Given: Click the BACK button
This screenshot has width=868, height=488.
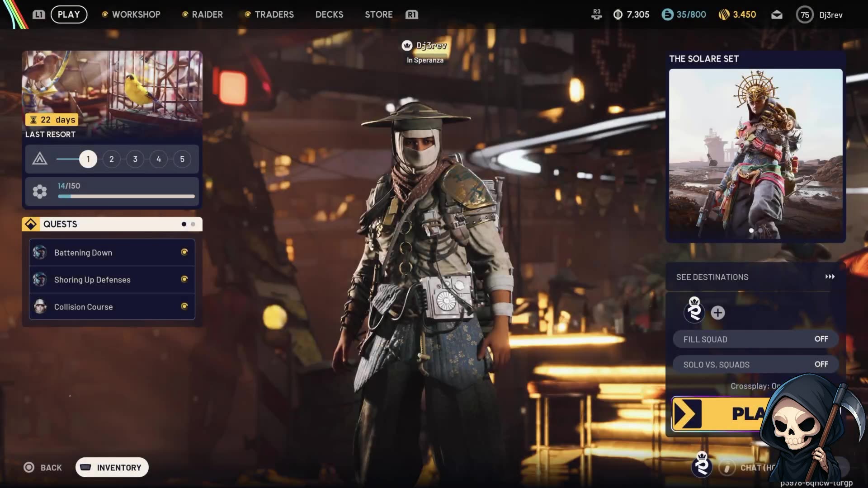Looking at the screenshot, I should tap(43, 468).
